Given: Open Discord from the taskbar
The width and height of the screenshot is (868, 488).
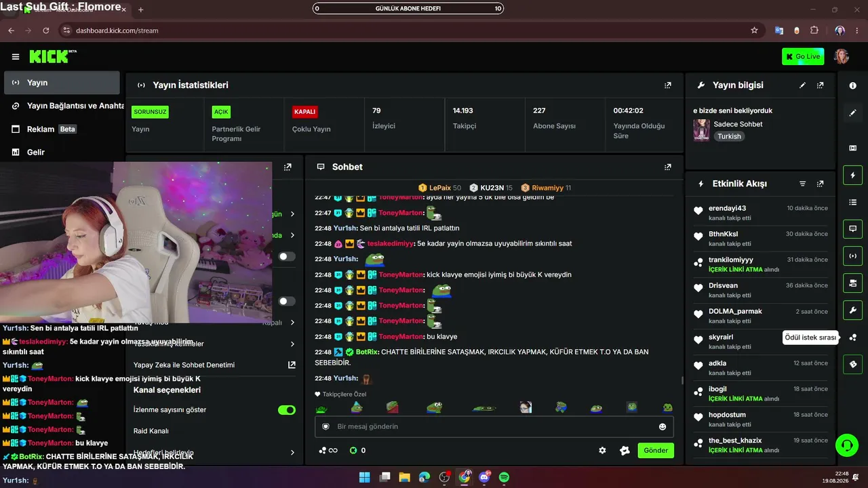Looking at the screenshot, I should (484, 477).
